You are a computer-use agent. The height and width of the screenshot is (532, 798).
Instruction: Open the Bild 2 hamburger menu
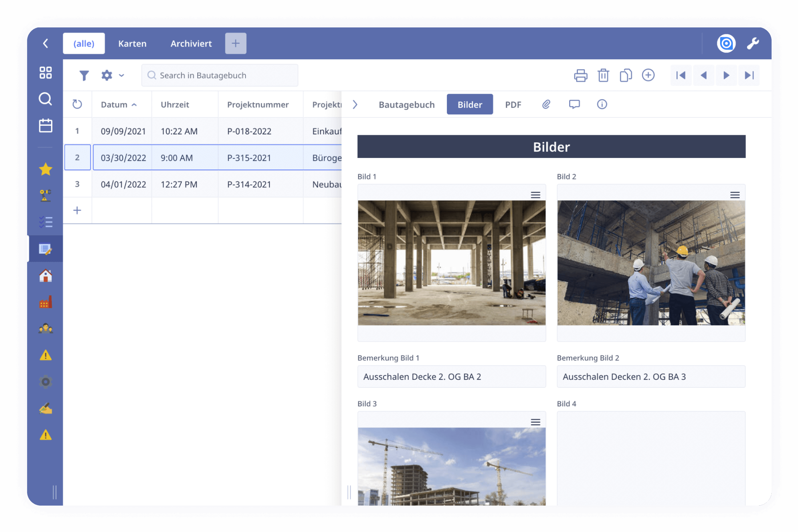pyautogui.click(x=734, y=195)
